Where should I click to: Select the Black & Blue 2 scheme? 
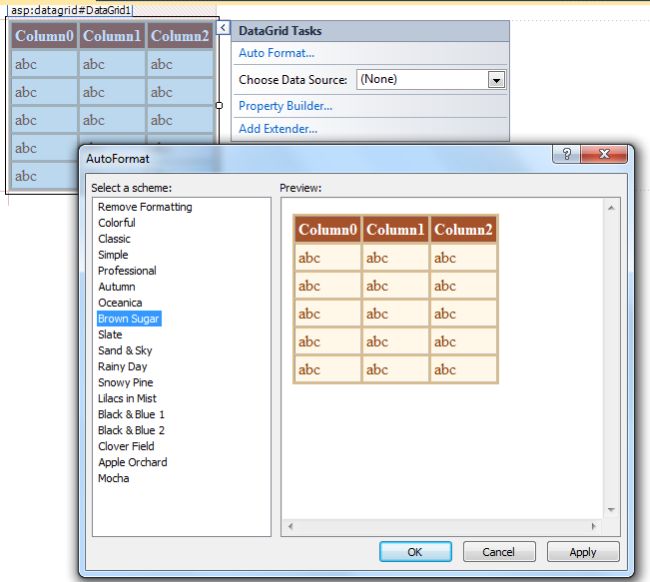[x=131, y=430]
